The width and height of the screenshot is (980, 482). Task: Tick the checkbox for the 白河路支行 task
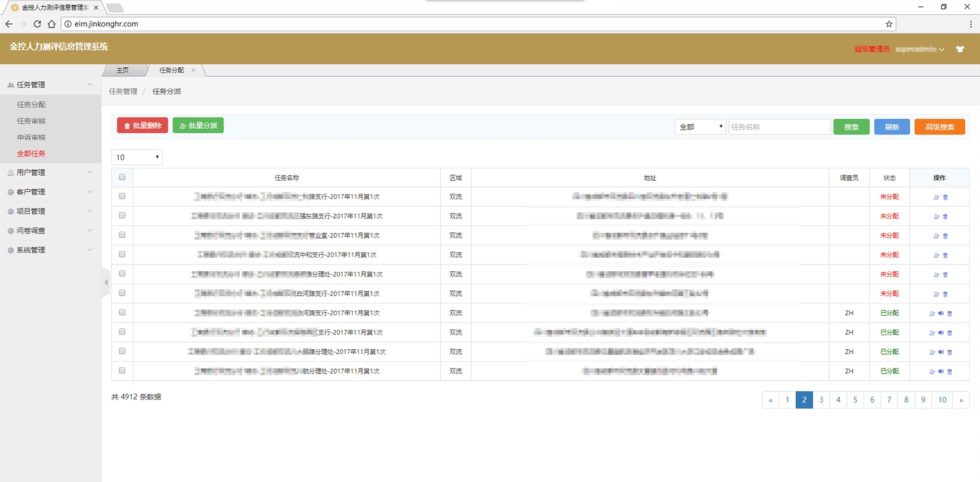coord(122,293)
